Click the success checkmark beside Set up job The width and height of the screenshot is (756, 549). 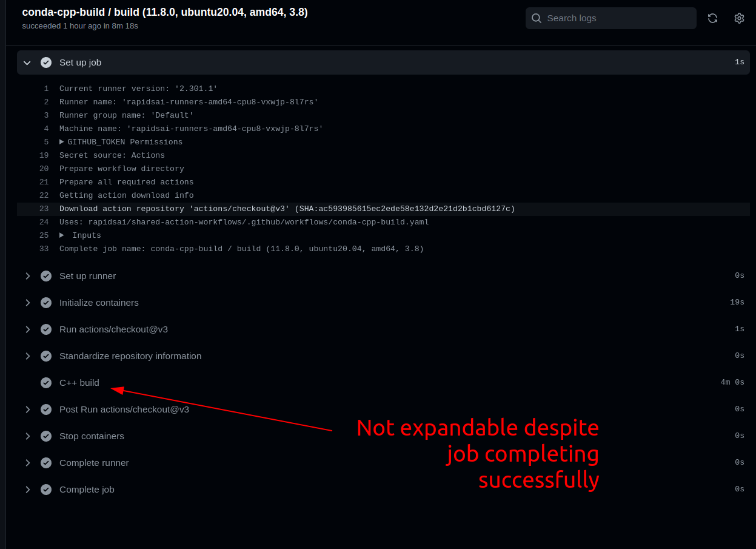[x=46, y=62]
